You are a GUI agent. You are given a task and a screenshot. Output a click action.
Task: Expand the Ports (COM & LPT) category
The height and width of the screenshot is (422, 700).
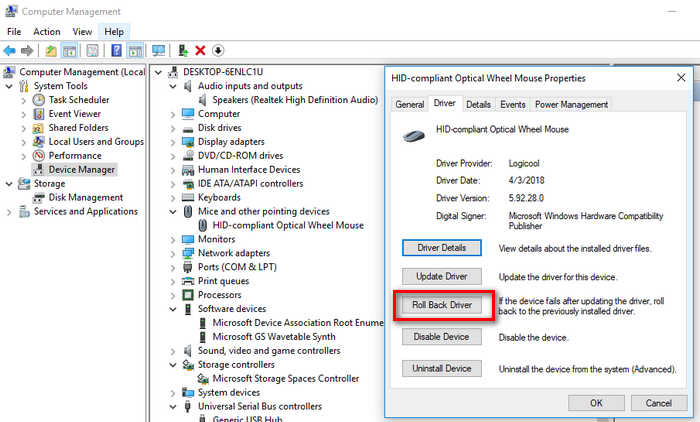(173, 267)
